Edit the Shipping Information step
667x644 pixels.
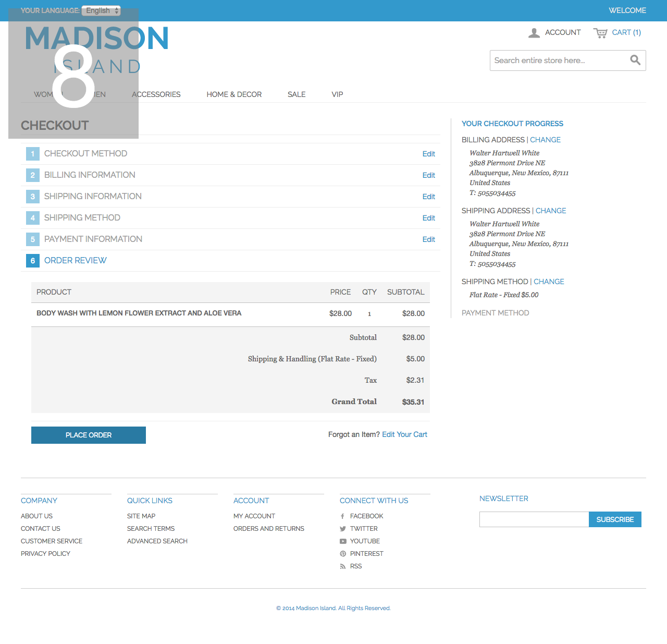click(x=428, y=197)
